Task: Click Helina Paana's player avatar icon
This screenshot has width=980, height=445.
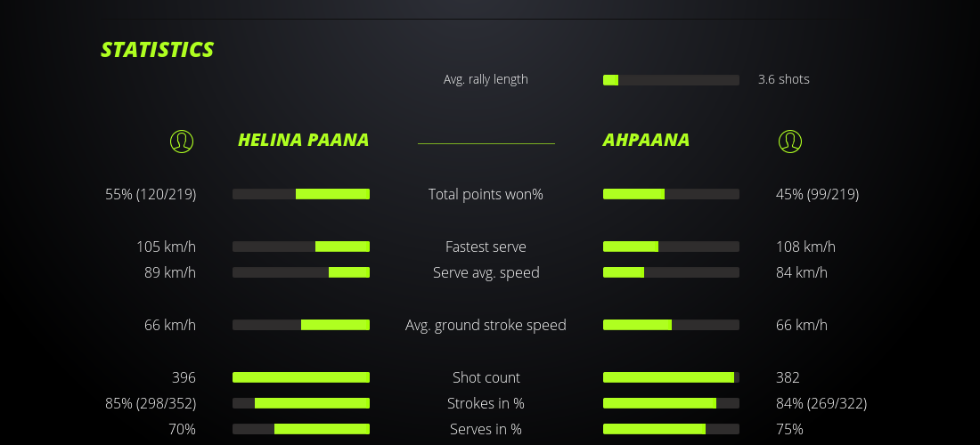Action: click(182, 141)
